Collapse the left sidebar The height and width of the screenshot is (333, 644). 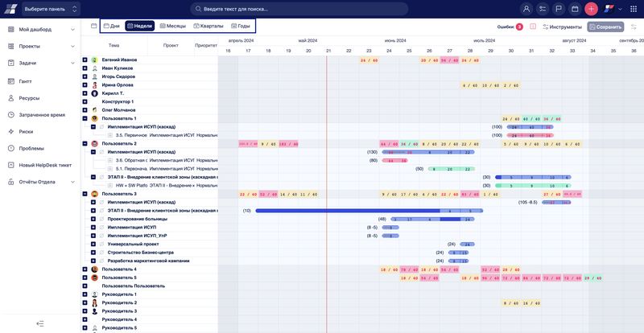(40, 323)
